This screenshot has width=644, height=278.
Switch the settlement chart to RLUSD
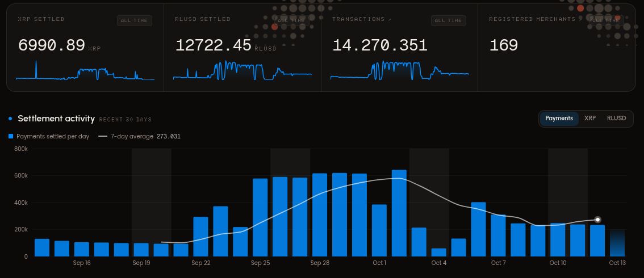[x=617, y=119]
